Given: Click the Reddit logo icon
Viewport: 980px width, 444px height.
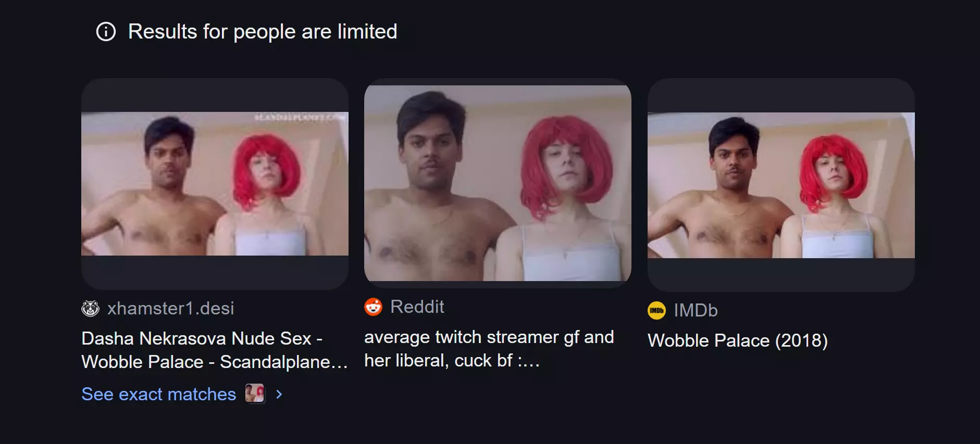Looking at the screenshot, I should click(x=373, y=307).
